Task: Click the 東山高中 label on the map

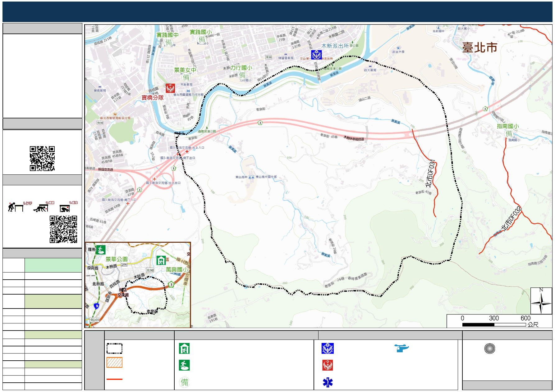Action: click(241, 177)
